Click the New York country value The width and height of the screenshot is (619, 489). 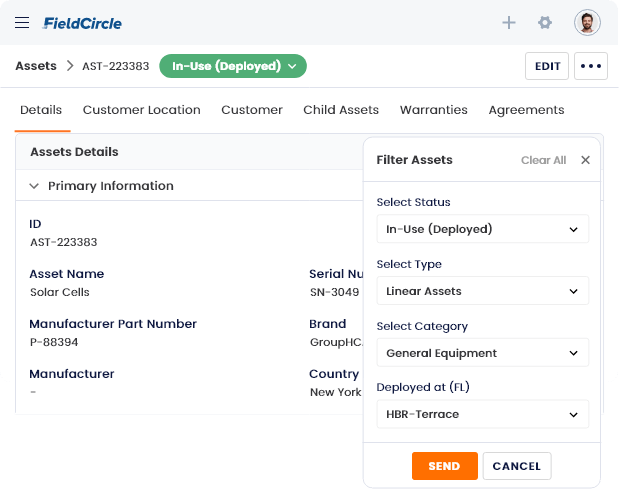tap(336, 392)
